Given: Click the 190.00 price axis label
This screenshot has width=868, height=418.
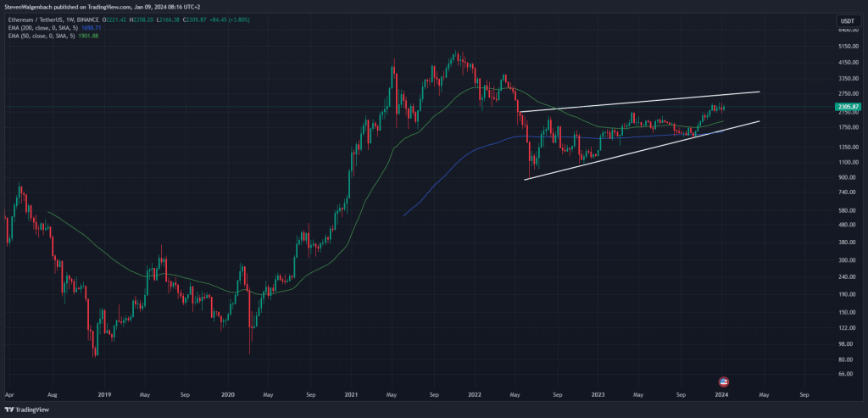Looking at the screenshot, I should pos(847,294).
